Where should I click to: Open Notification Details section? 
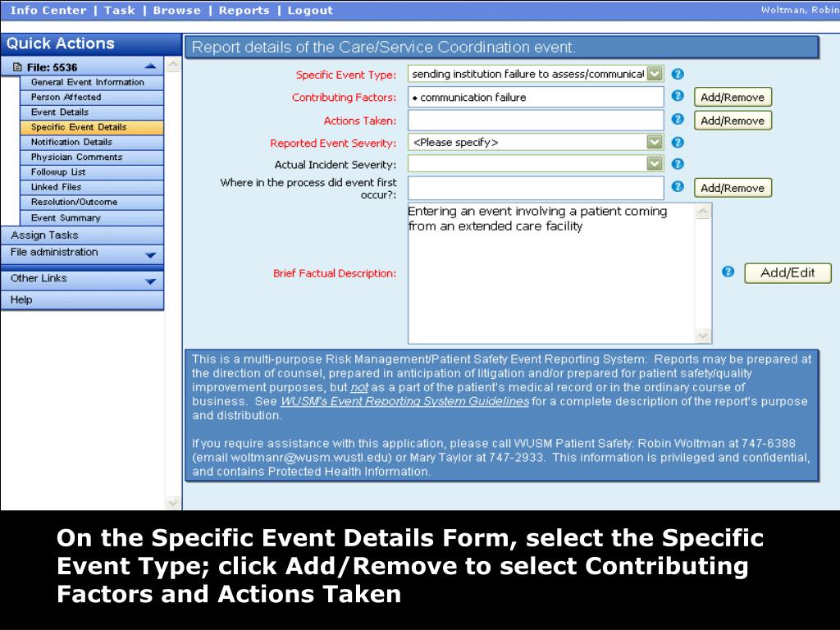(x=92, y=142)
